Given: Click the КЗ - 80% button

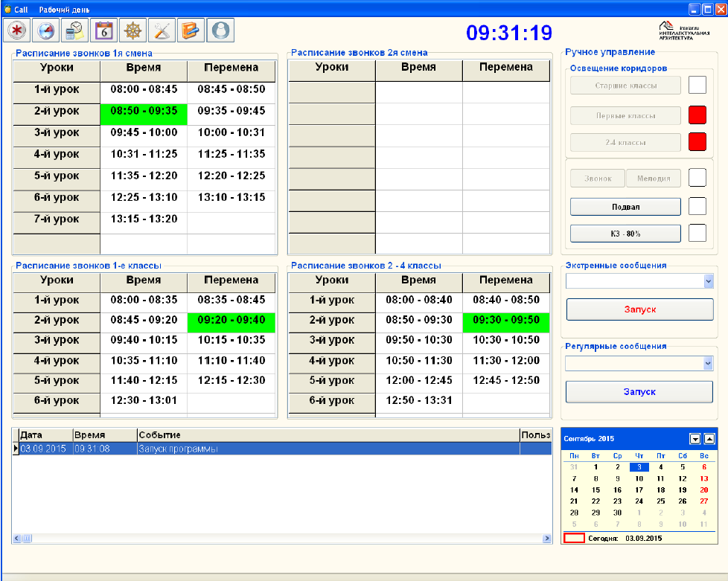Looking at the screenshot, I should click(625, 234).
